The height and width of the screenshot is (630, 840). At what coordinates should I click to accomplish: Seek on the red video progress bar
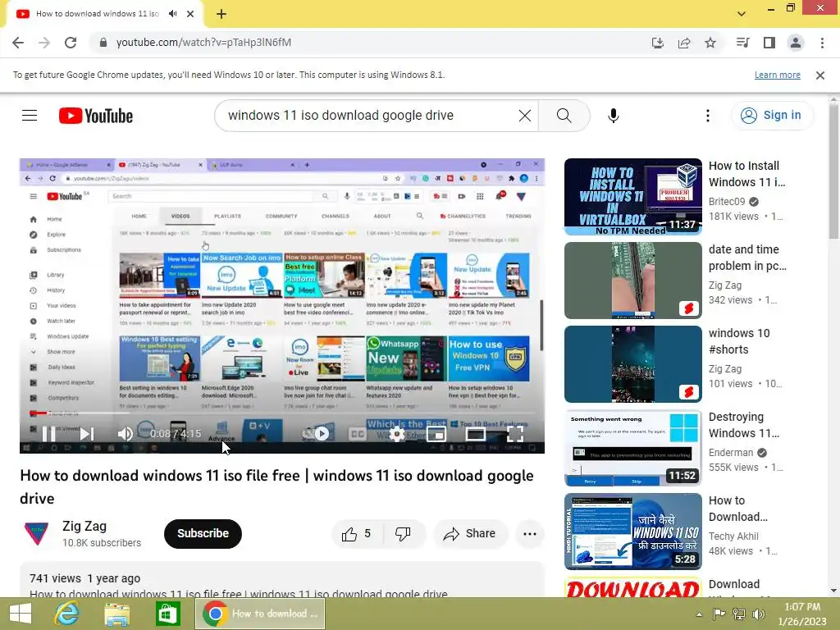[x=282, y=413]
